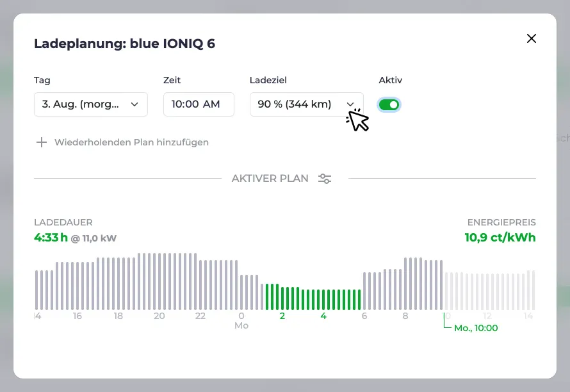
Task: Click the Mo day label under 0
Action: [x=241, y=325]
